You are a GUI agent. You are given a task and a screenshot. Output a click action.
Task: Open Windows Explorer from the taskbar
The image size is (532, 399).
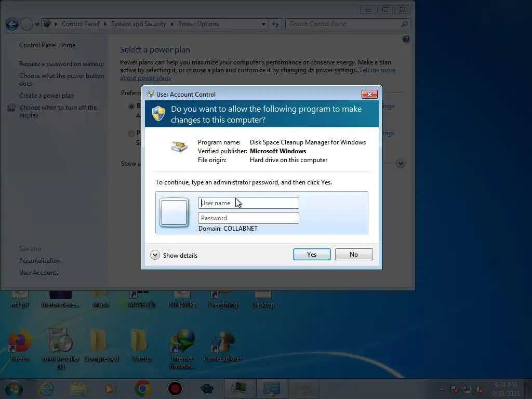pos(78,389)
